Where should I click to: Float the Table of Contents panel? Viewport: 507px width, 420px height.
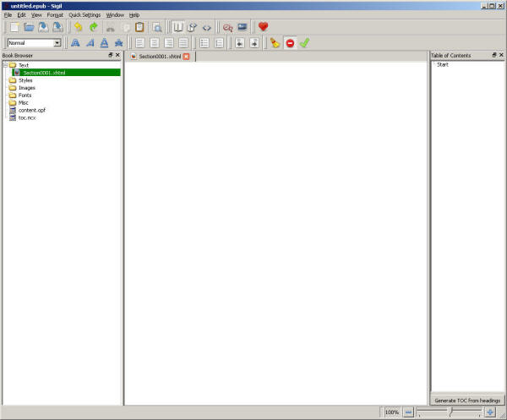click(x=494, y=55)
